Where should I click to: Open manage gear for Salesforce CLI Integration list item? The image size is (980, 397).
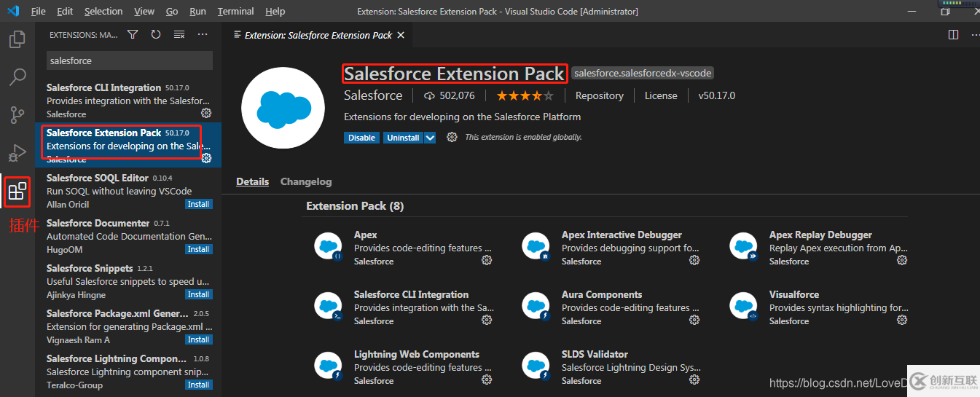(206, 114)
